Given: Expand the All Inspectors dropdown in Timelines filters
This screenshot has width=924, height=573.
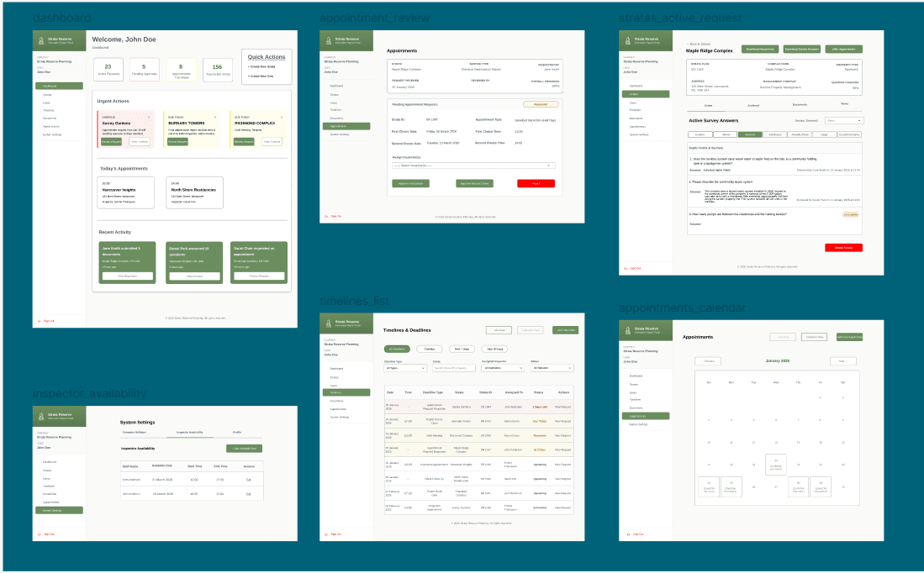Looking at the screenshot, I should [x=503, y=367].
